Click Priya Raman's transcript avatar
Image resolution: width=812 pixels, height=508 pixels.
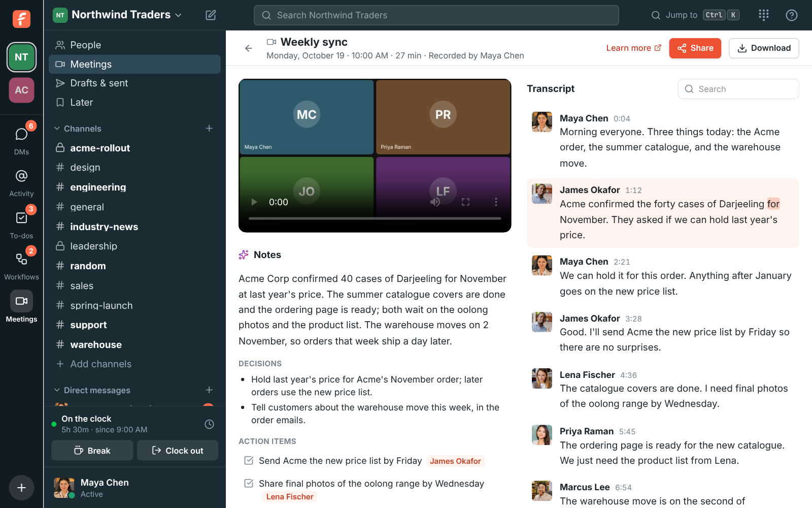click(542, 435)
